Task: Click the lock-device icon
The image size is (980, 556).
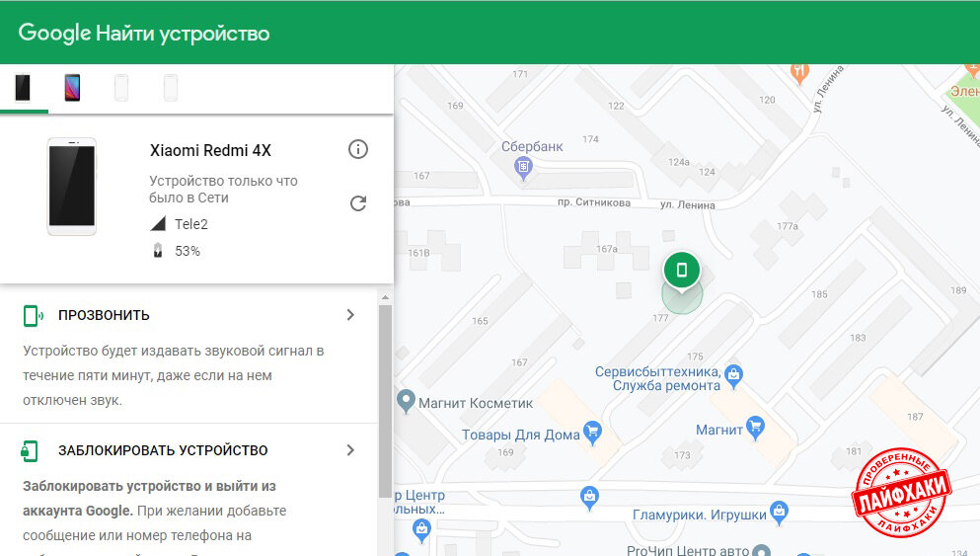Action: pos(30,450)
